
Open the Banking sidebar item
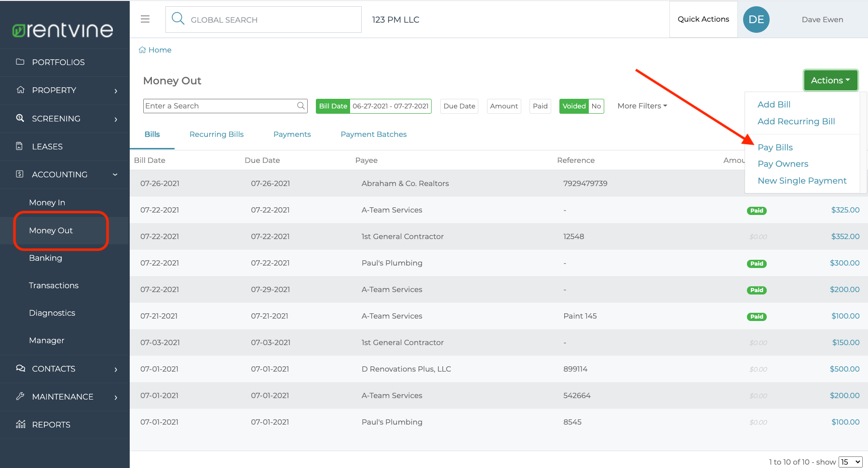pos(45,258)
